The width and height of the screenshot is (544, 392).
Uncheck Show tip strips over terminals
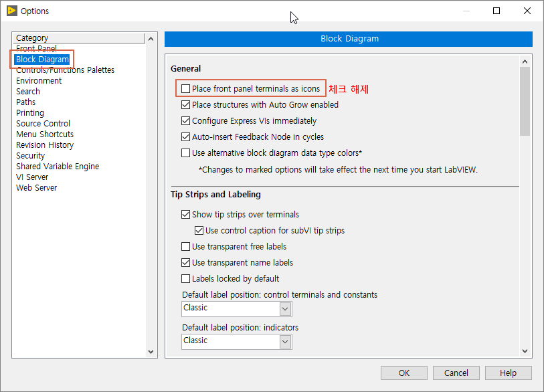(x=185, y=214)
